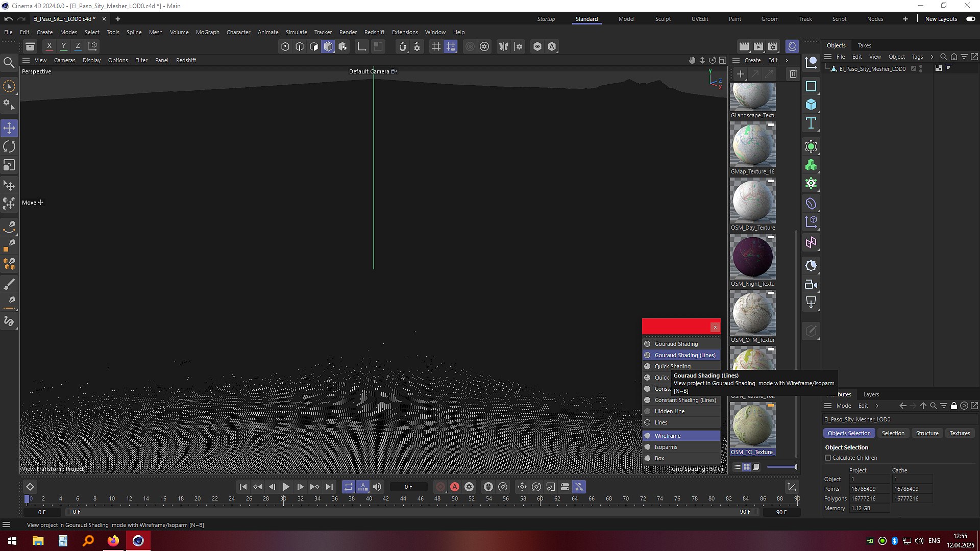This screenshot has width=980, height=551.
Task: Toggle the Z axis lock
Action: pyautogui.click(x=78, y=46)
